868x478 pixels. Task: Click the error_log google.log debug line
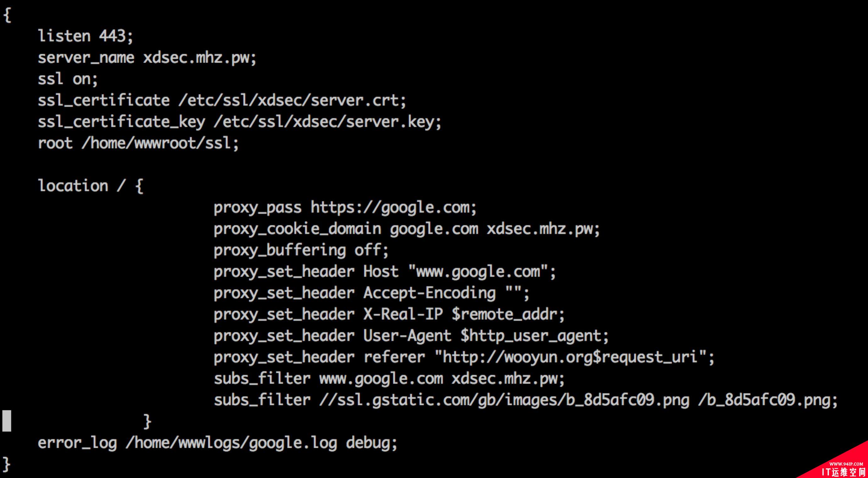coord(218,443)
